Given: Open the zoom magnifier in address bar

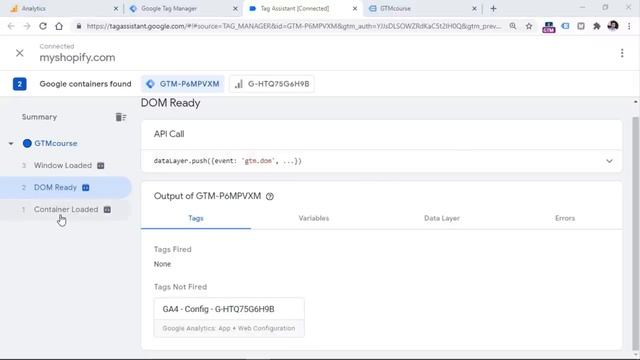Looking at the screenshot, I should tap(513, 26).
